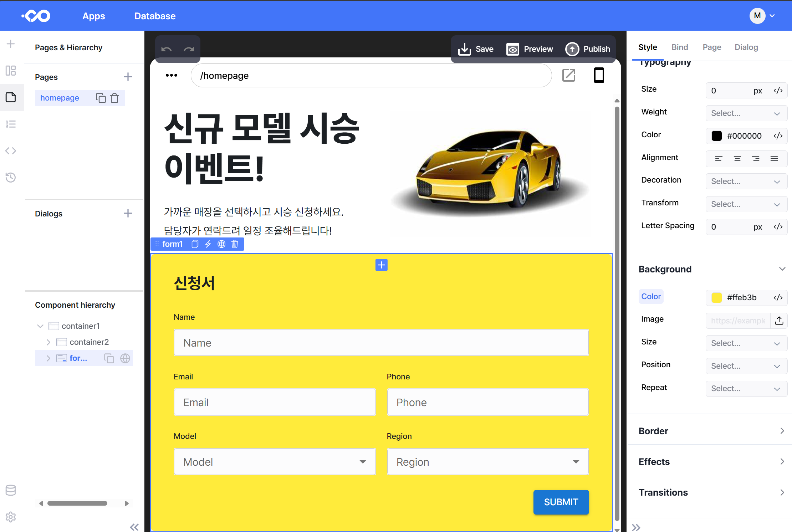Image resolution: width=792 pixels, height=532 pixels.
Task: Set text alignment to justify
Action: 774,159
